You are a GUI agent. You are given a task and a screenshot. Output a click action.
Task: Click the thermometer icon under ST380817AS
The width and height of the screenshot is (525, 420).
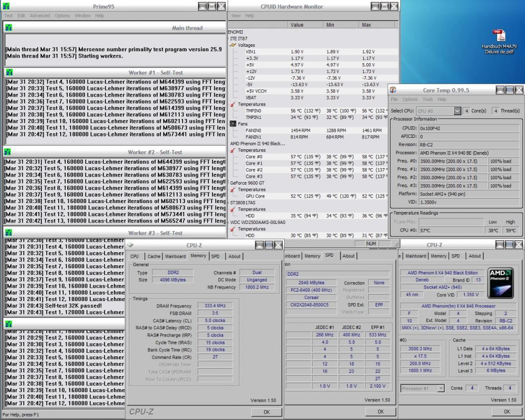pos(233,210)
